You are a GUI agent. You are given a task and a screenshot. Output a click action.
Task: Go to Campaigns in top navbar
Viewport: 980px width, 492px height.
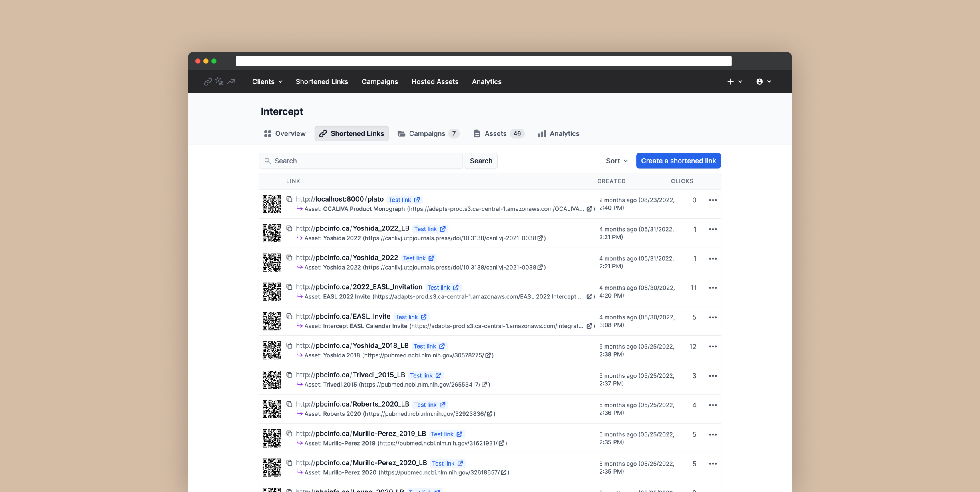380,81
